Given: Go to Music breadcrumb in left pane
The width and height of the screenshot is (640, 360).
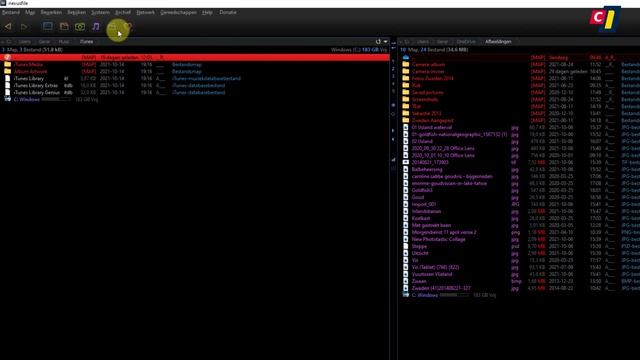Looking at the screenshot, I should click(64, 42).
